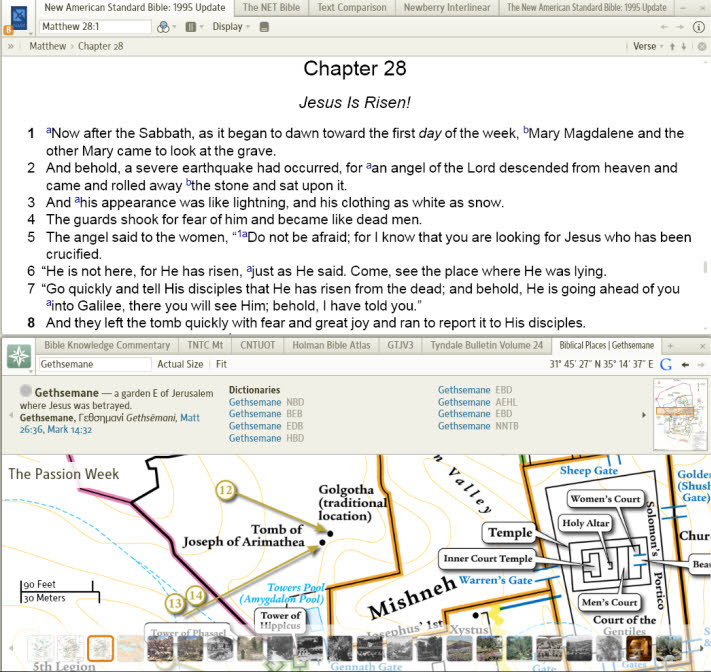Click Chapter 28 in the breadcrumb
This screenshot has width=711, height=672.
pyautogui.click(x=101, y=46)
